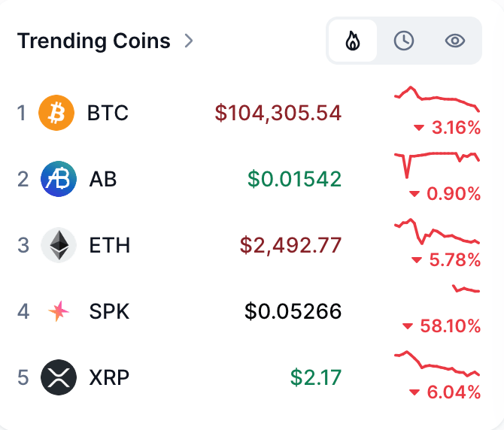The image size is (504, 430).
Task: Click the XRP black logo icon
Action: (59, 377)
